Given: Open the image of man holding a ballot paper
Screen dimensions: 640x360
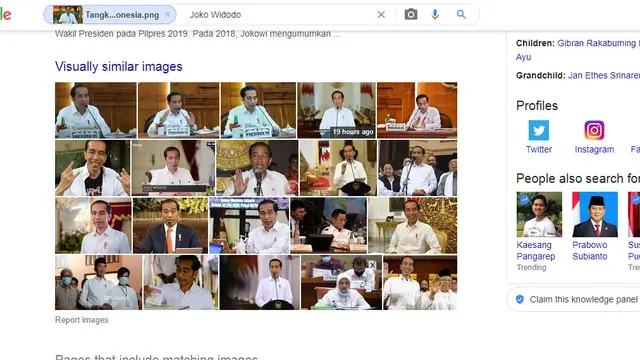Looking at the screenshot, I should point(181,282).
